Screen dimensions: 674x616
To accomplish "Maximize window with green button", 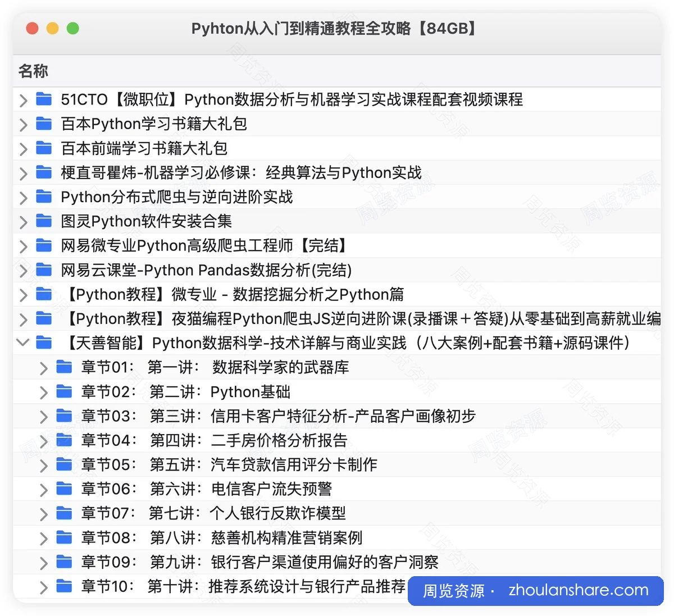I will pyautogui.click(x=73, y=28).
